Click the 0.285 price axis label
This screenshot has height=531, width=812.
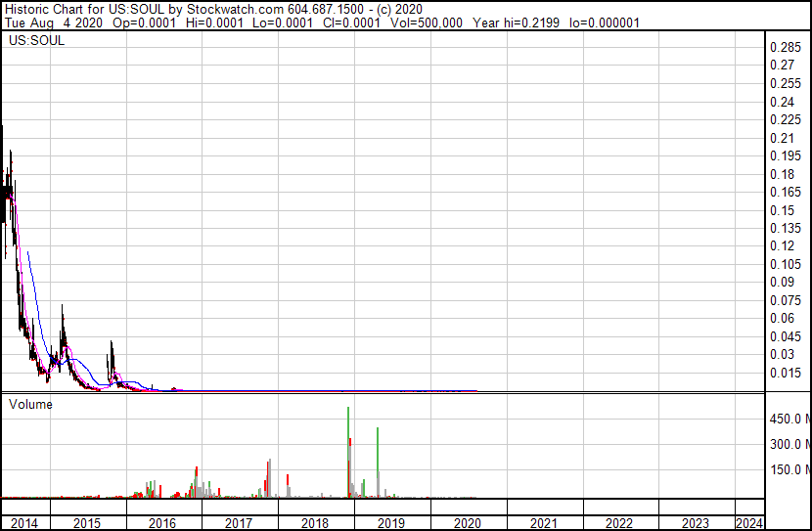click(x=786, y=48)
